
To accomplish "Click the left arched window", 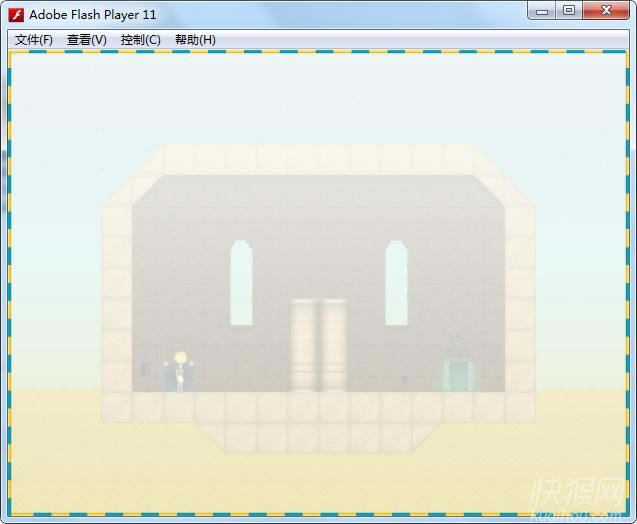I will point(241,282).
